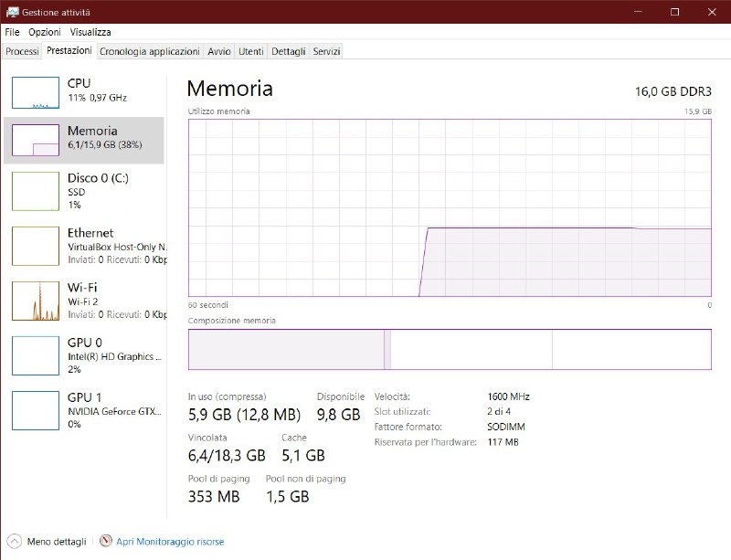Open the Wi-Fi activity graph icon

35,301
